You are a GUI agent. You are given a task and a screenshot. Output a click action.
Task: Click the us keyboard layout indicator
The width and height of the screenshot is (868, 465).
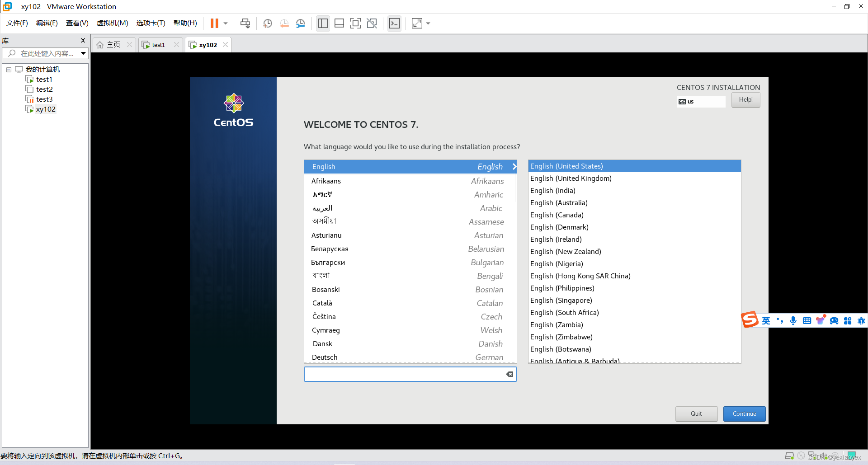701,102
